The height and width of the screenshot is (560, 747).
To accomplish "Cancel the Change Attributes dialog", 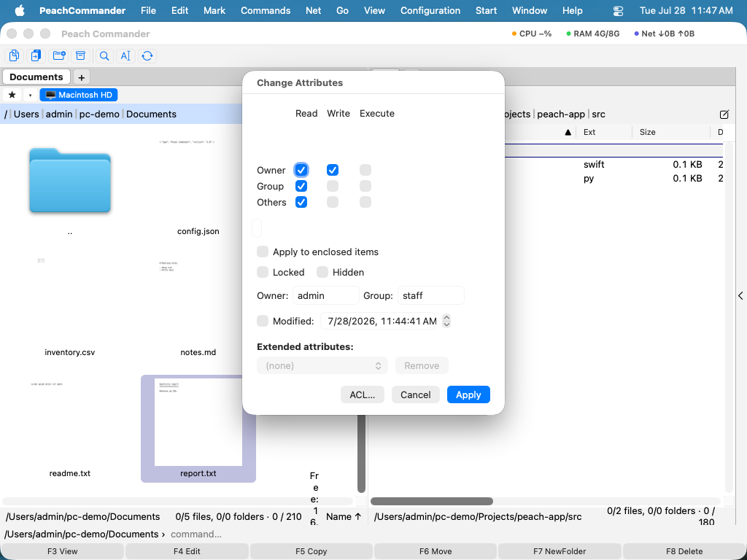I will [415, 394].
